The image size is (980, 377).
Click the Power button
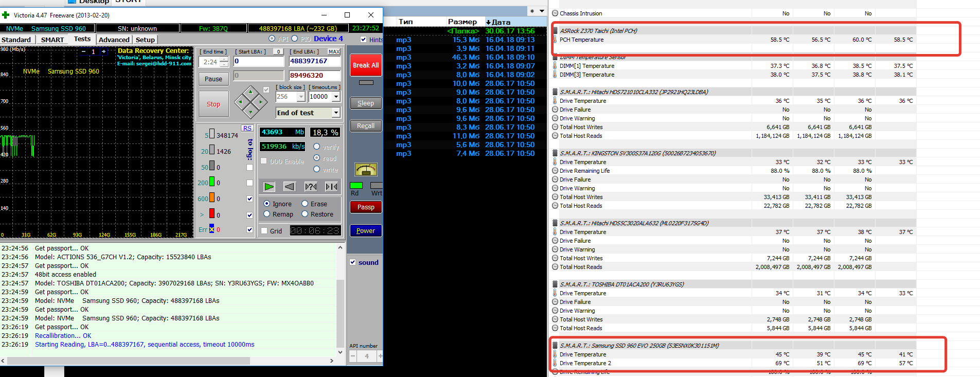pyautogui.click(x=366, y=231)
